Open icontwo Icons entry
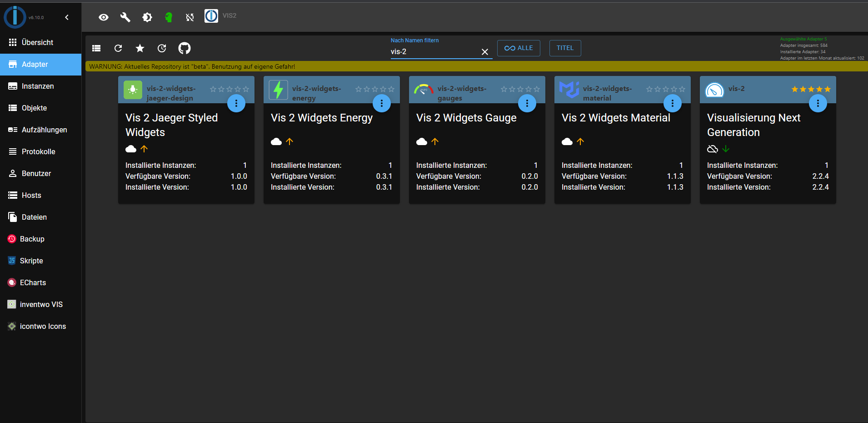The image size is (868, 423). tap(40, 326)
